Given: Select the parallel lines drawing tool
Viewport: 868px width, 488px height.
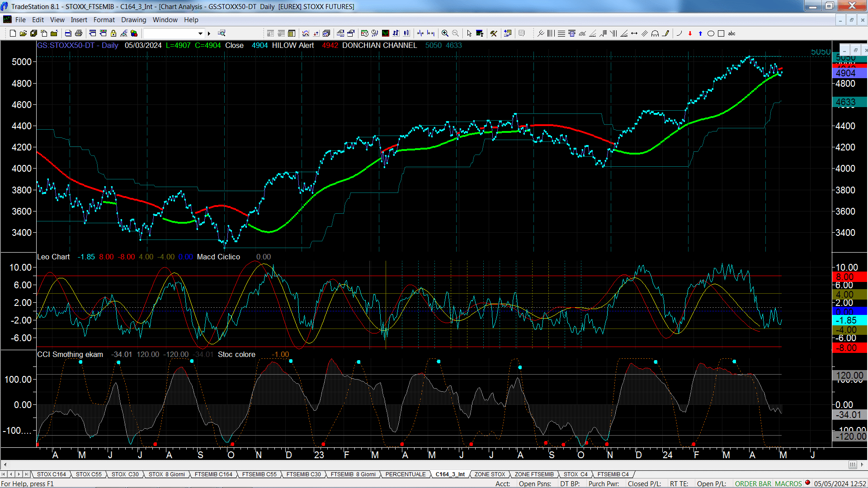Looking at the screenshot, I should point(645,33).
